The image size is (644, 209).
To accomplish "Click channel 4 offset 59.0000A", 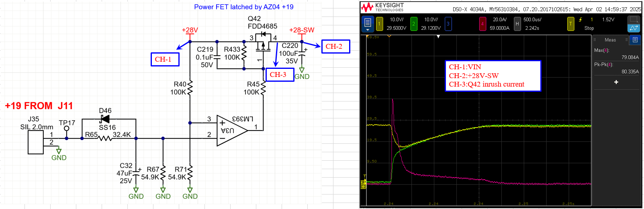I will [x=499, y=28].
